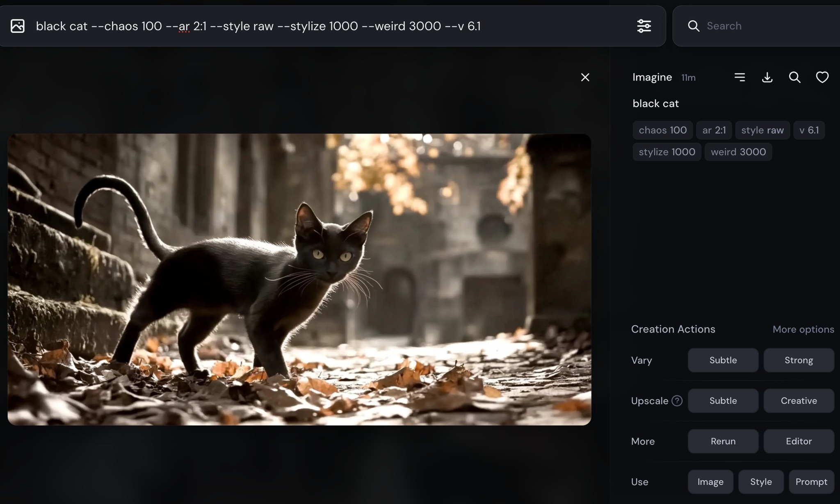Select the chaos 100 parameter tag
Image resolution: width=840 pixels, height=504 pixels.
point(662,130)
